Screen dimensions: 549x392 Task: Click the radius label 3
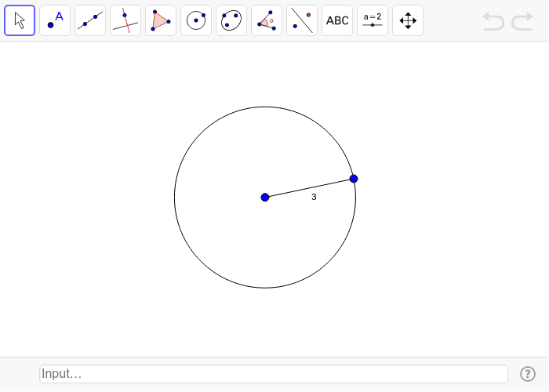(314, 197)
